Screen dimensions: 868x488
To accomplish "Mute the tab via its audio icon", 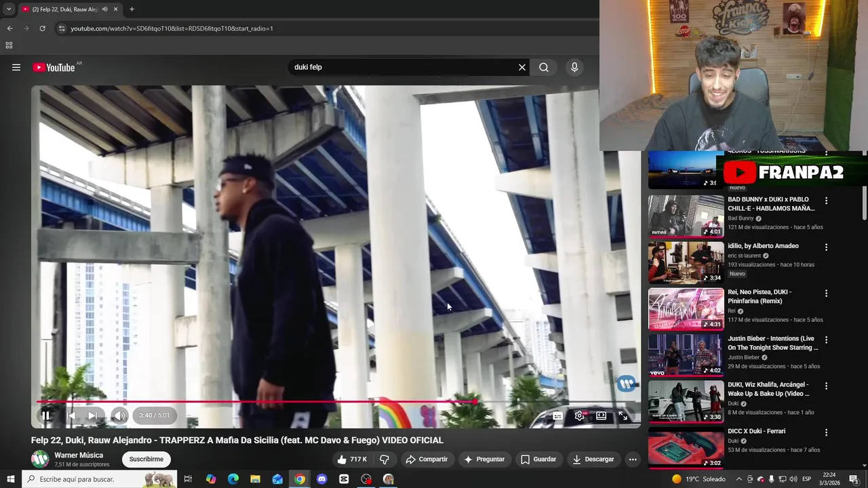I will pos(104,9).
